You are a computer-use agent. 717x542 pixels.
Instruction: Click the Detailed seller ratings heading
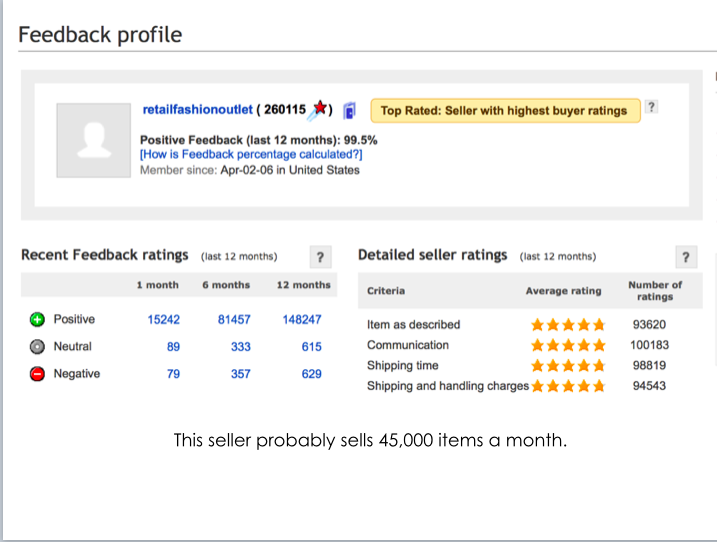coord(433,255)
